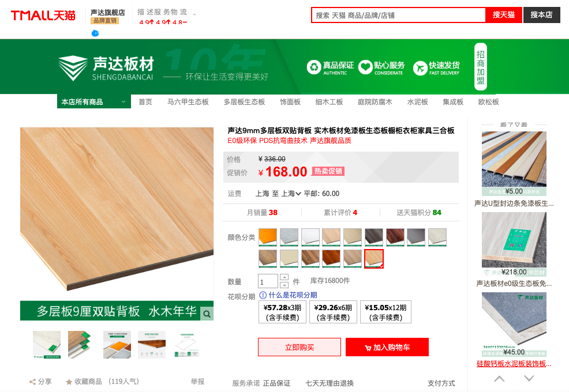Show previous recommended items with up chevron
This screenshot has width=569, height=392.
499,379
